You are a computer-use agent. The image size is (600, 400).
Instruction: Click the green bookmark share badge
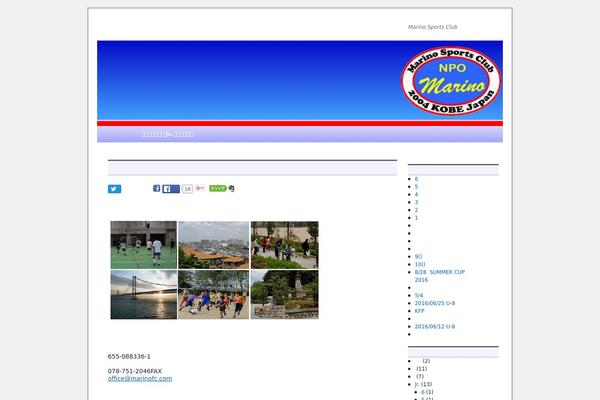pos(218,188)
